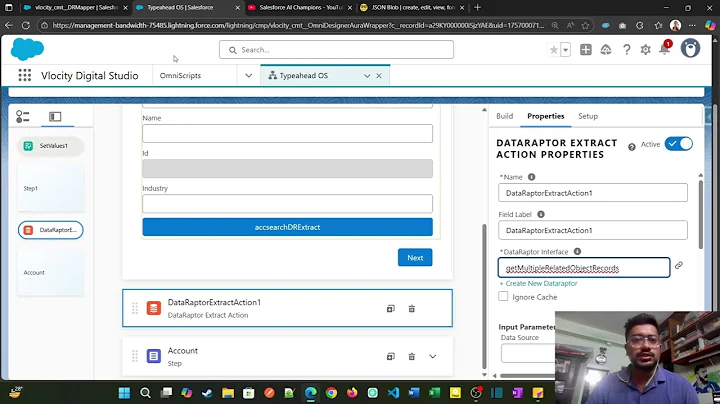The image size is (720, 404).
Task: Click the Name input field on canvas
Action: point(287,134)
